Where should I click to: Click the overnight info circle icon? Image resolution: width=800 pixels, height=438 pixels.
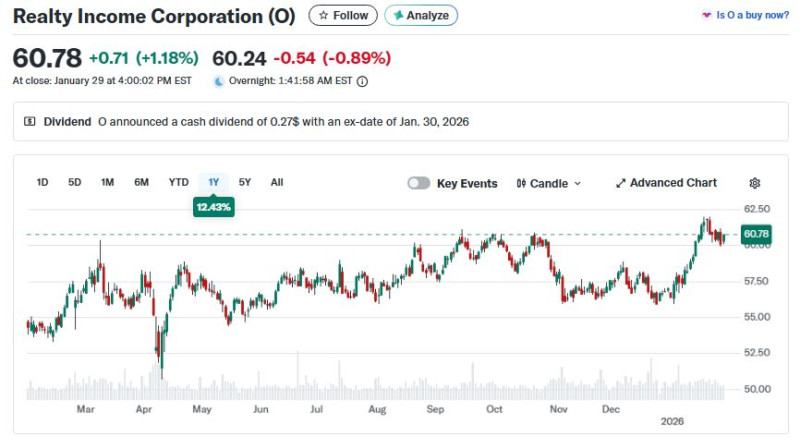click(362, 81)
